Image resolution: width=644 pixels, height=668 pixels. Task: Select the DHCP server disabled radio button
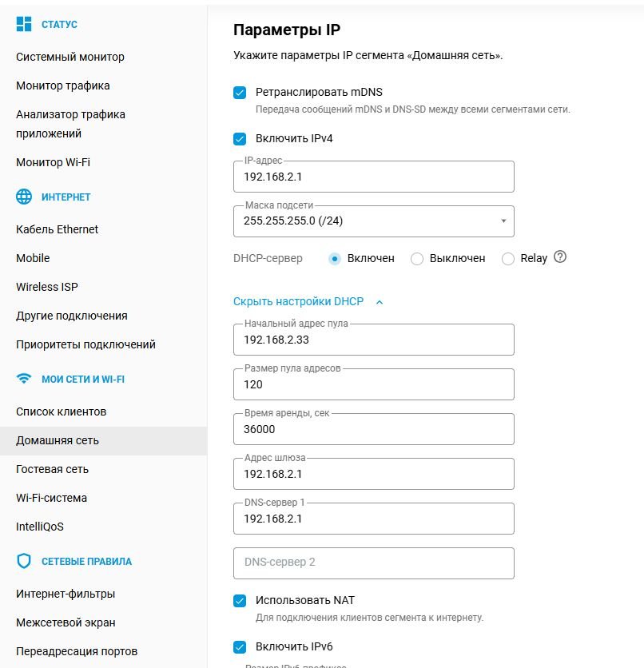[x=416, y=259]
